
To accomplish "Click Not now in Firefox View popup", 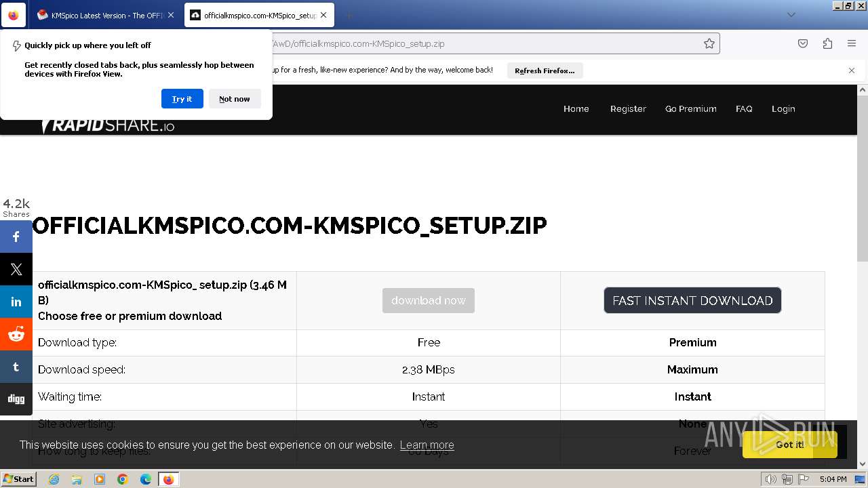I will click(x=235, y=99).
